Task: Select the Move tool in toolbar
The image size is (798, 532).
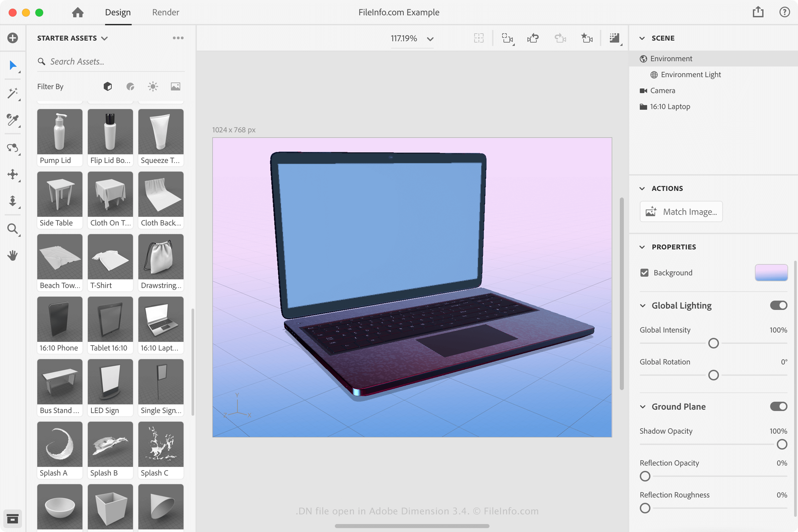Action: (13, 174)
